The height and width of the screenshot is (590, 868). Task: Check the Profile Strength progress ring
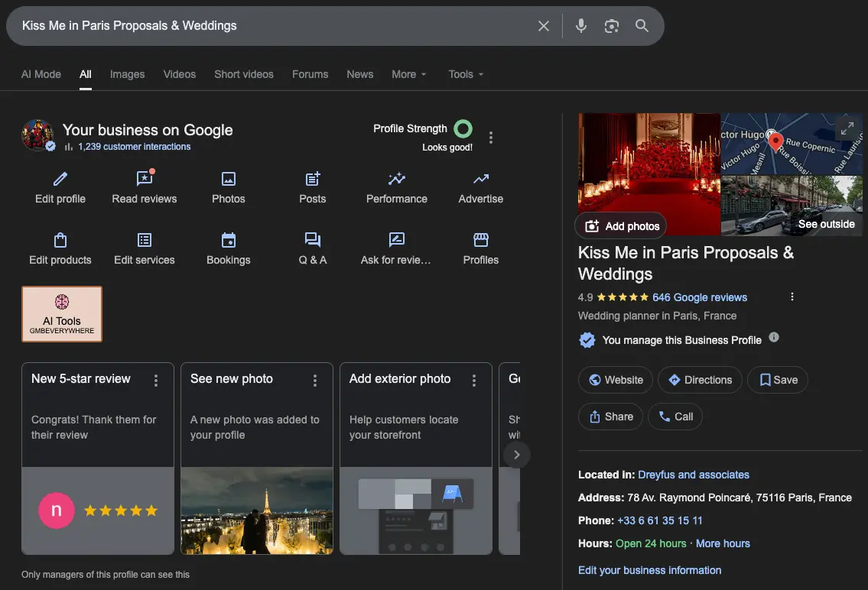click(x=462, y=128)
